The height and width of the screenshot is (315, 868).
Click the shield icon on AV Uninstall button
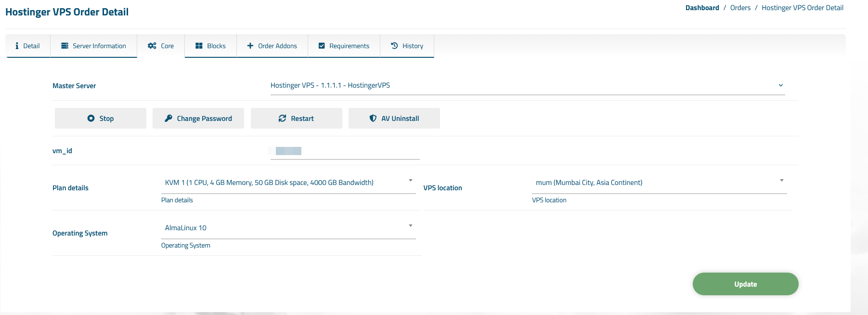pos(373,118)
